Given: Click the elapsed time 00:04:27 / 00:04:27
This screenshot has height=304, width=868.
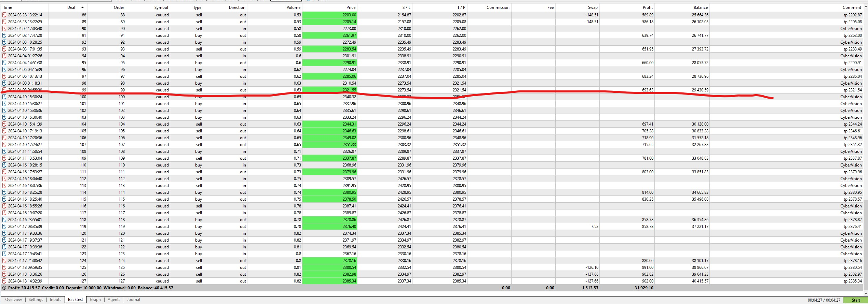Looking at the screenshot, I should click(824, 300).
